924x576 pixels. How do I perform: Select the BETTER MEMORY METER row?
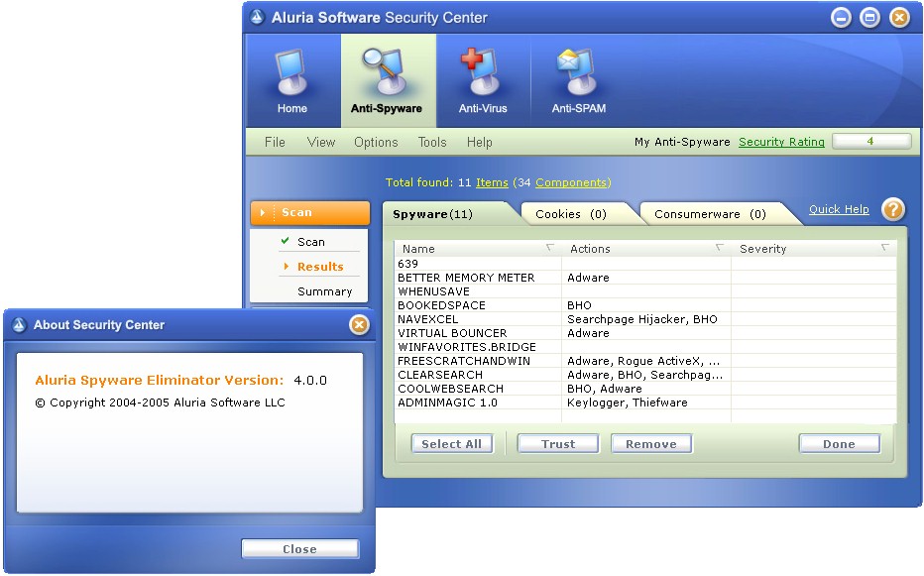tap(645, 278)
